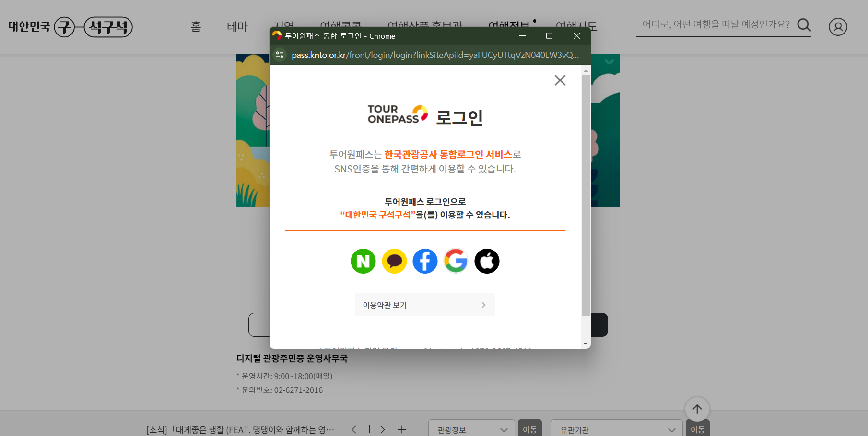Sign in with the Google icon

(x=456, y=261)
